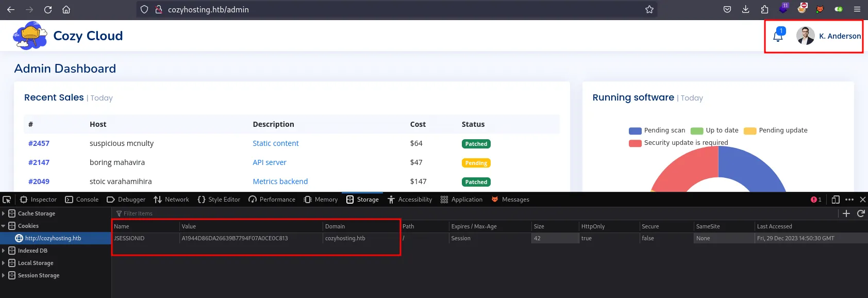The height and width of the screenshot is (298, 868).
Task: Refresh storage items in DevTools
Action: point(861,213)
